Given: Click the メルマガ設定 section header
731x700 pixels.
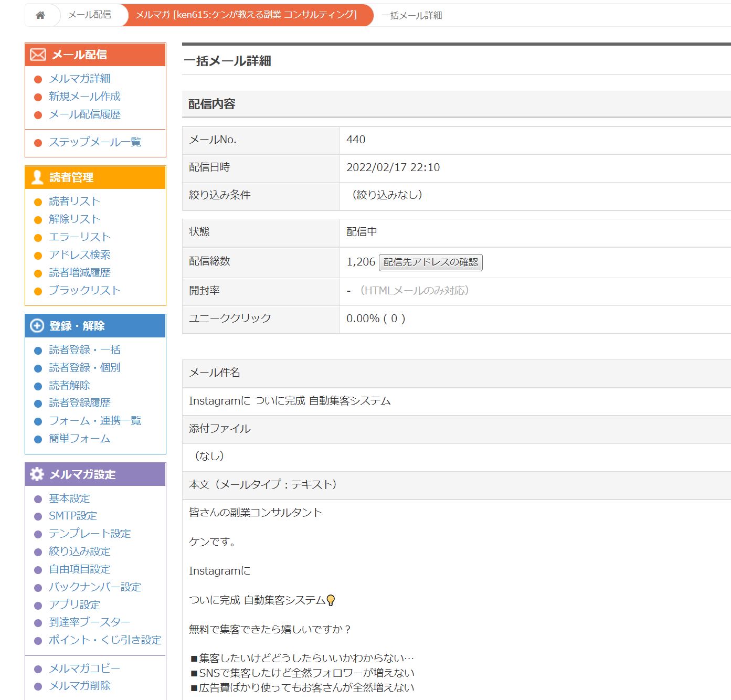Looking at the screenshot, I should [x=96, y=474].
